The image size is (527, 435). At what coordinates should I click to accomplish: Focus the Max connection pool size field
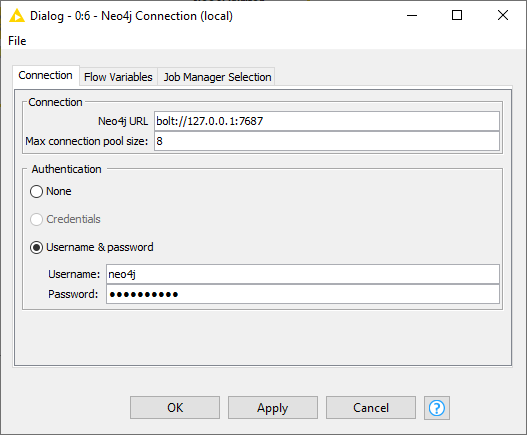(x=327, y=141)
